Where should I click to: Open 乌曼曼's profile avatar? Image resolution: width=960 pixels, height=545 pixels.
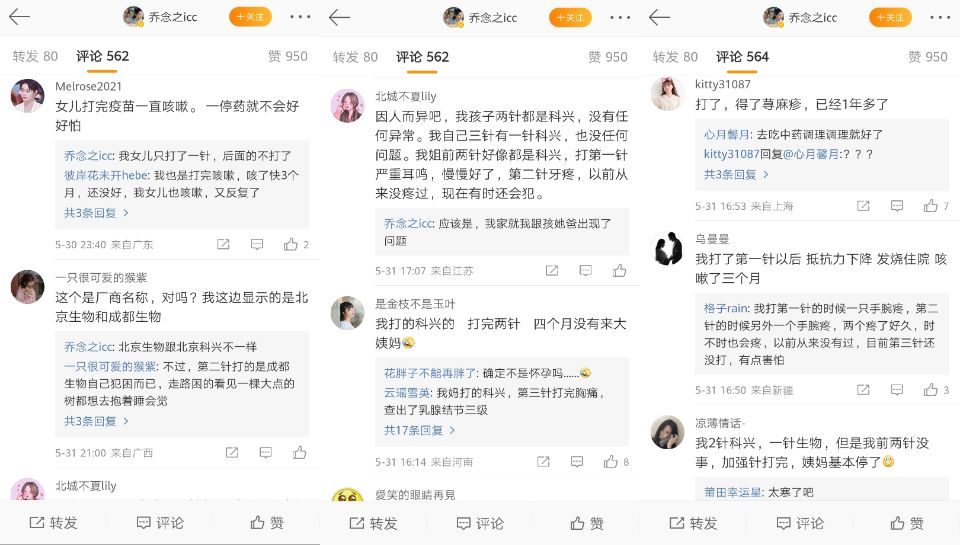(667, 249)
